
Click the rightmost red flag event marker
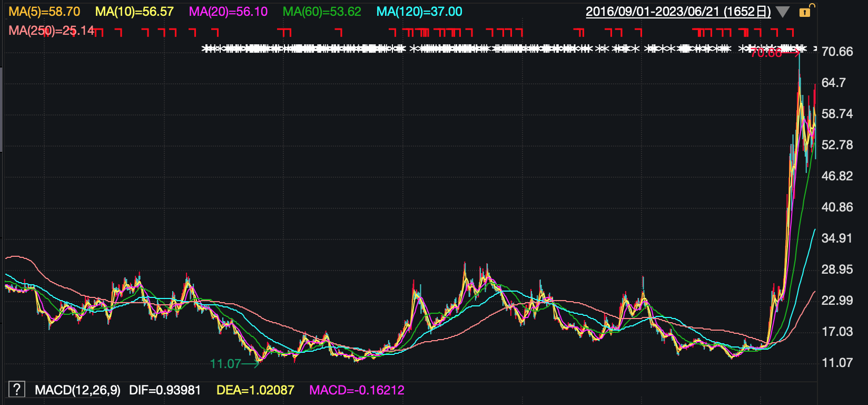coord(790,33)
